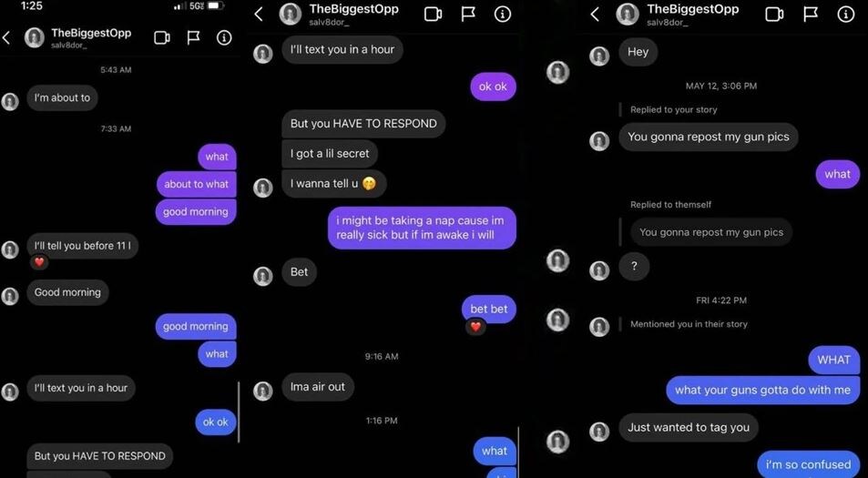Screen dimensions: 868x478
Task: Tap the flag icon in the left chat header
Action: 193,37
